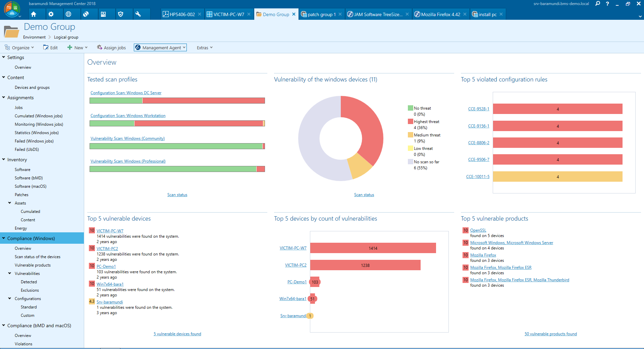Select Exclusions under Vulnerabilities

coord(30,290)
